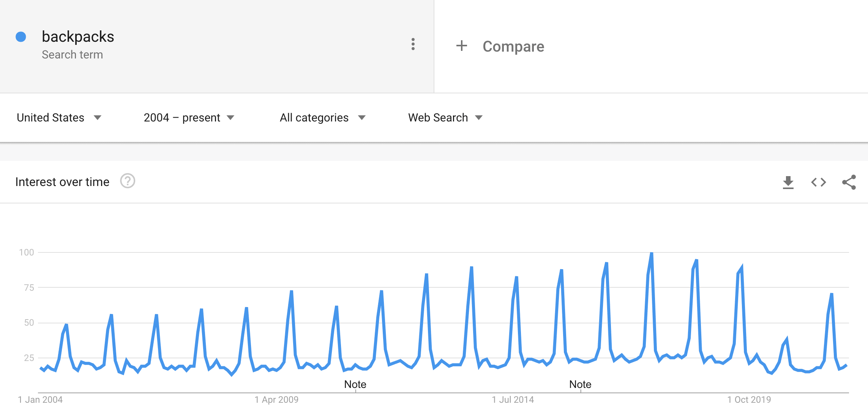This screenshot has width=868, height=413.
Task: Edit the backpacks search term
Action: tap(78, 37)
